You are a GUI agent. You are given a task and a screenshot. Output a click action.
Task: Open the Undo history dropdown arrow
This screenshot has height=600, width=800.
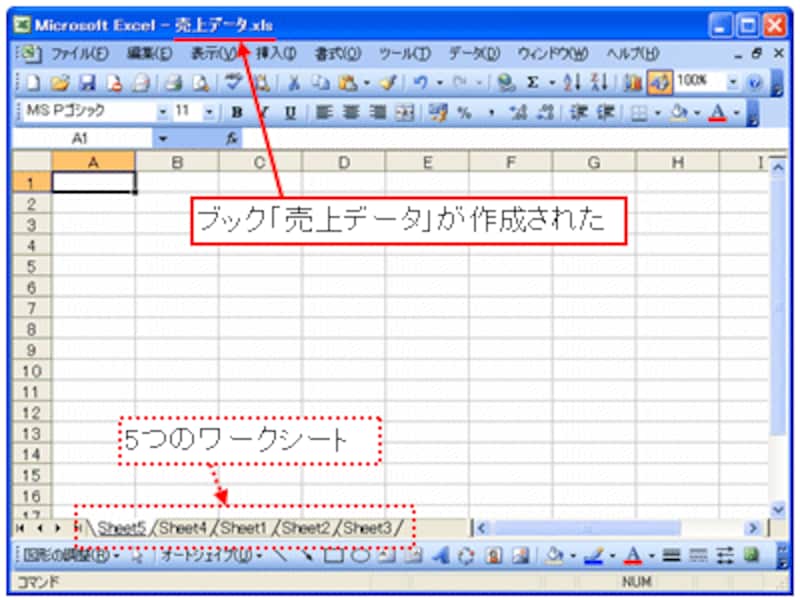440,83
